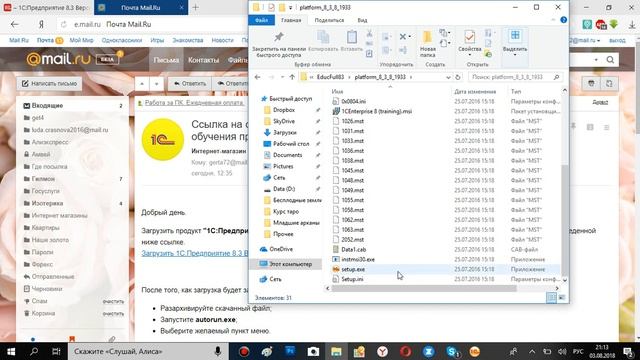Switch to the 1С:Предприятие browser tab
The image size is (640, 360).
tap(46, 8)
